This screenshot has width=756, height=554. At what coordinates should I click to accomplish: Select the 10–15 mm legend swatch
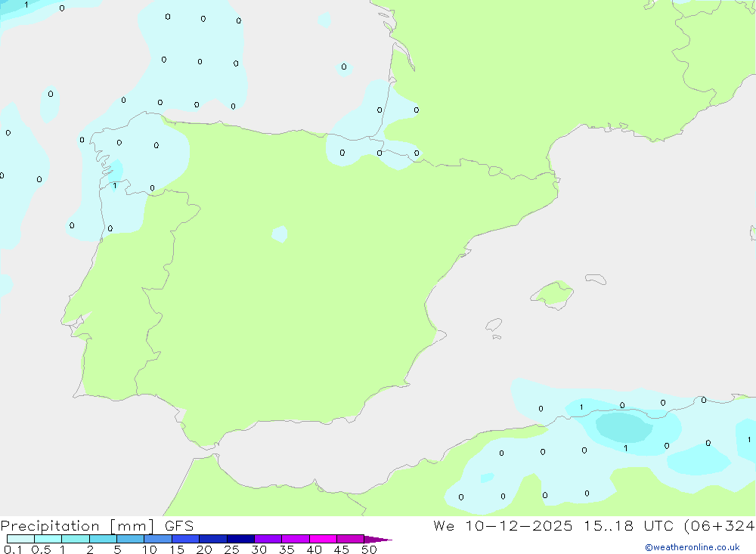(158, 539)
